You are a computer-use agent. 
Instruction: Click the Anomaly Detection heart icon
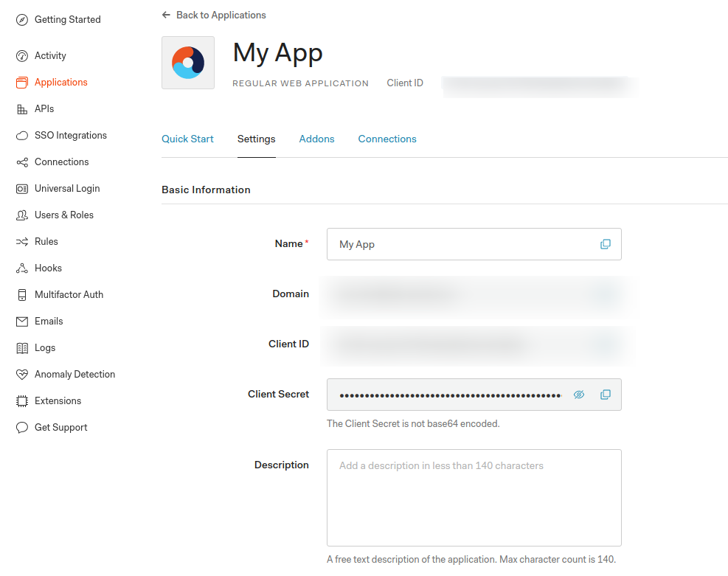click(x=21, y=375)
